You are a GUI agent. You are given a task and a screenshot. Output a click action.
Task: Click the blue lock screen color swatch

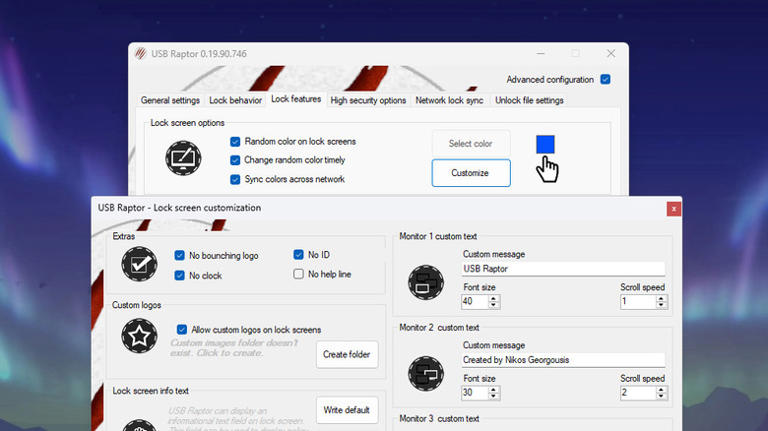click(545, 144)
